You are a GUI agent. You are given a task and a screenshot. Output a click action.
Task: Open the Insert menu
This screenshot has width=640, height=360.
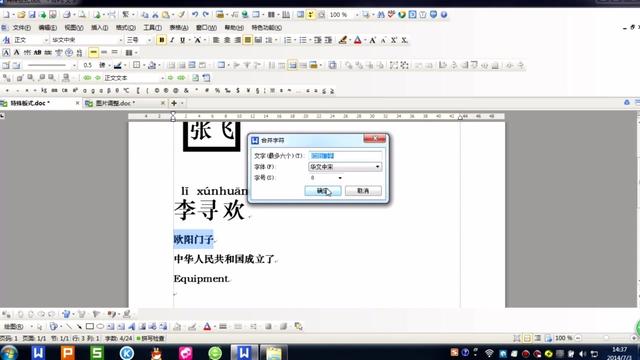(99, 28)
